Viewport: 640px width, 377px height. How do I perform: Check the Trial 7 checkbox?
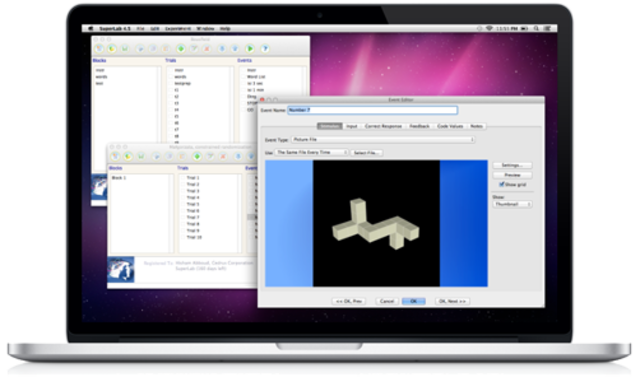tap(183, 217)
